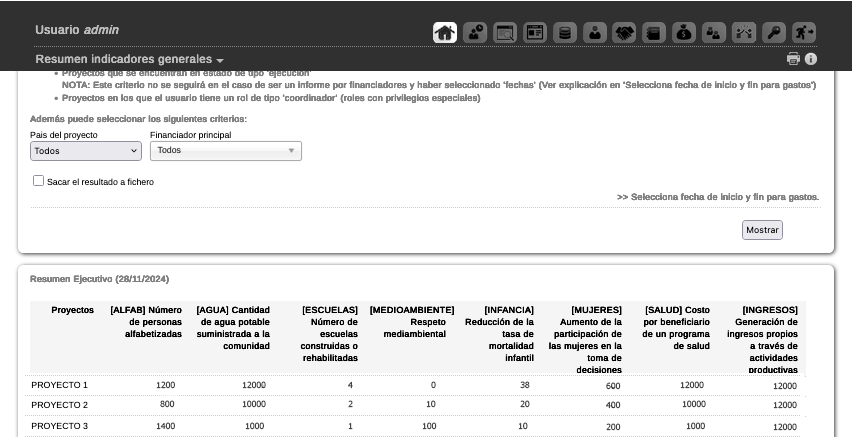852x437 pixels.
Task: Click the '[ESCUELAS]' column header
Action: 329,334
